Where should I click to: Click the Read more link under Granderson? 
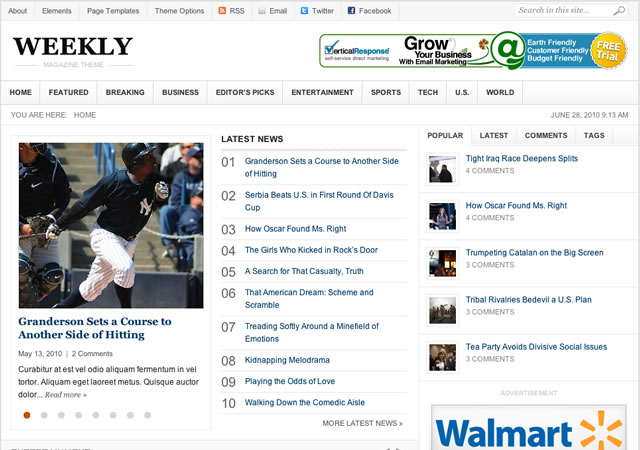point(66,394)
